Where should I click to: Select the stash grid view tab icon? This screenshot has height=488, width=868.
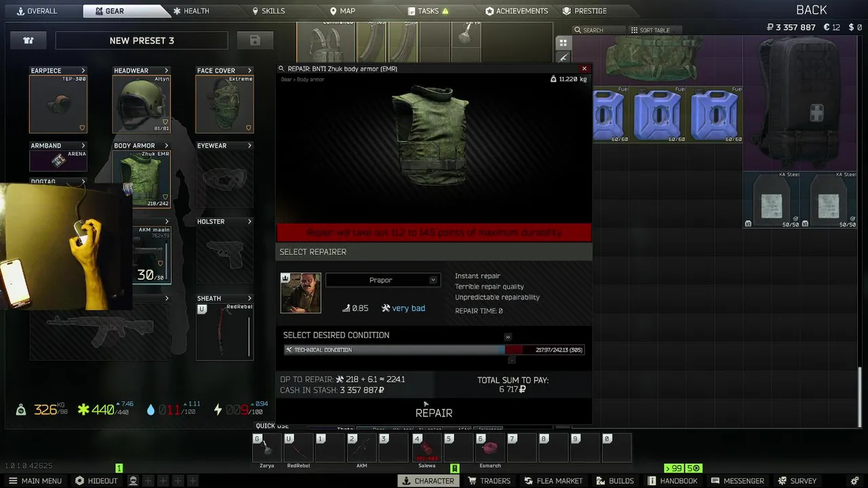(563, 42)
